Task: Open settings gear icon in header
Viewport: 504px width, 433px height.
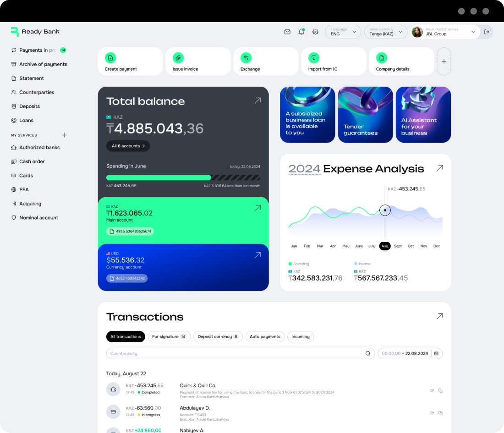Action: 315,32
